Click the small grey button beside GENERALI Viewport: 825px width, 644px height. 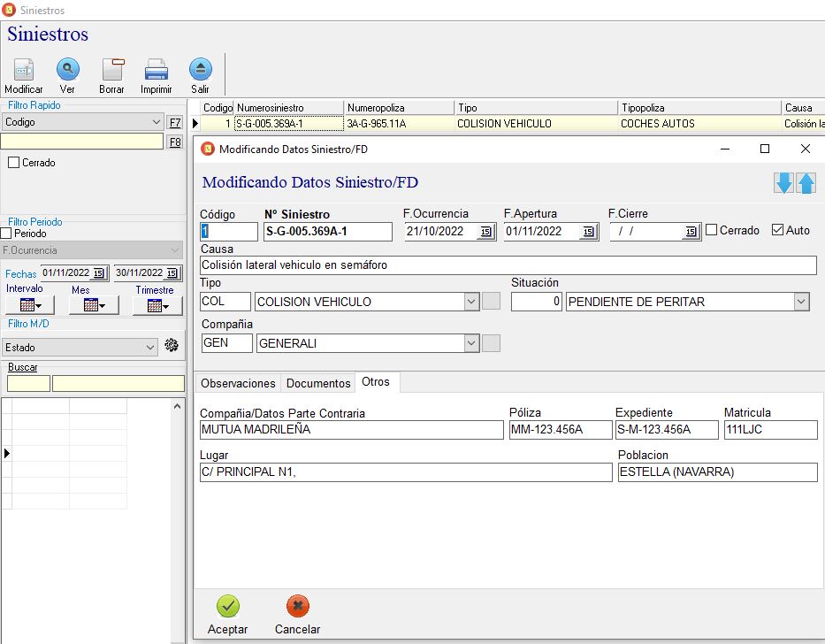coord(492,343)
